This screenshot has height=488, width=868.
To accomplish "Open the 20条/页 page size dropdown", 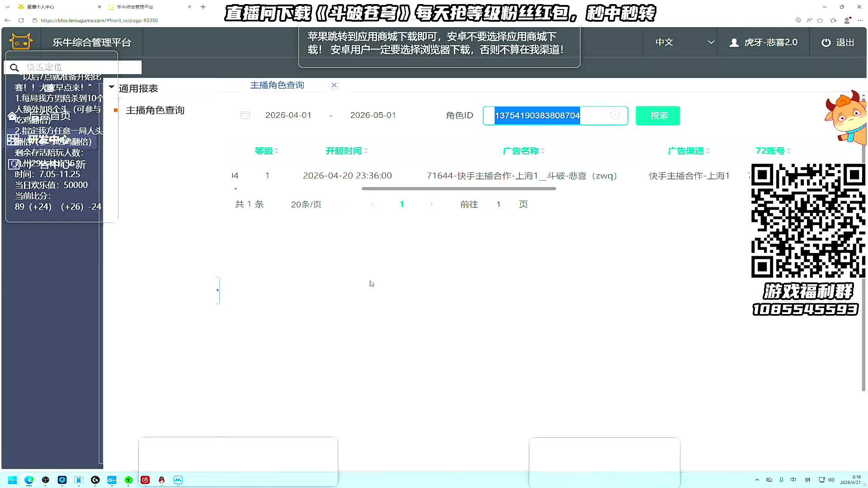I will [306, 204].
